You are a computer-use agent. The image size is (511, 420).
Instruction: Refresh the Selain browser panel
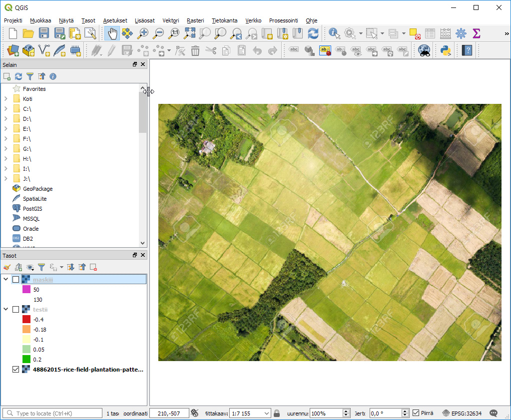pyautogui.click(x=18, y=76)
